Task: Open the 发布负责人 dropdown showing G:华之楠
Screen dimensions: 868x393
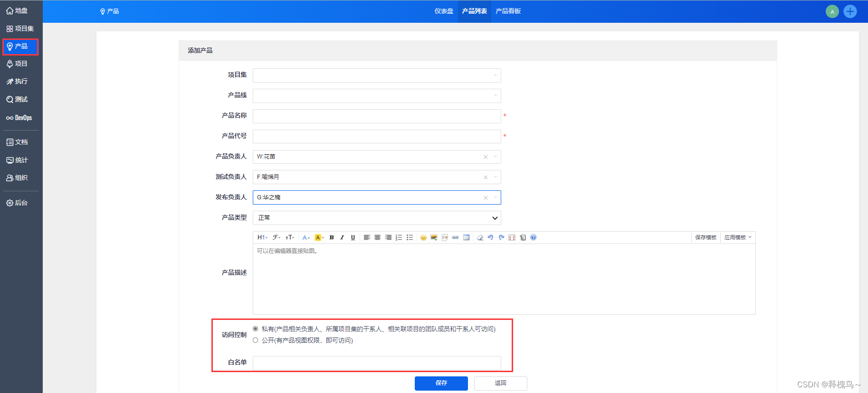Action: 377,197
